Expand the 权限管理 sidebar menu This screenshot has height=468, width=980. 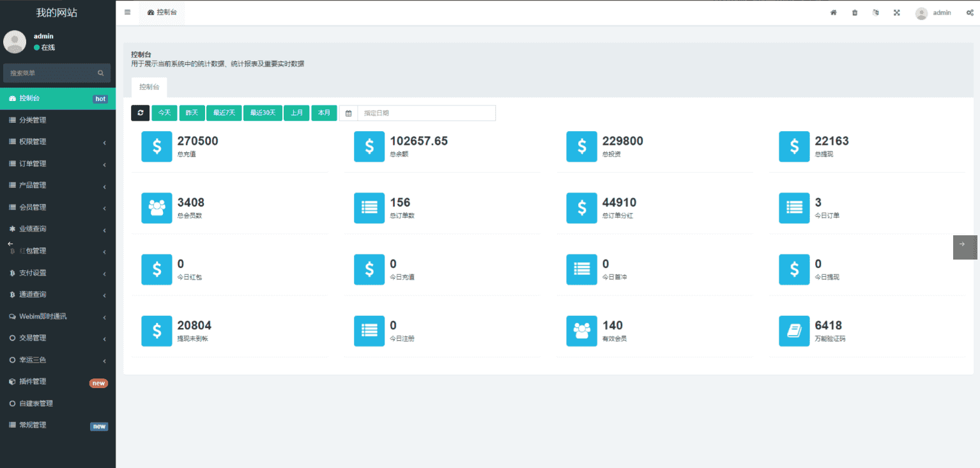(57, 142)
